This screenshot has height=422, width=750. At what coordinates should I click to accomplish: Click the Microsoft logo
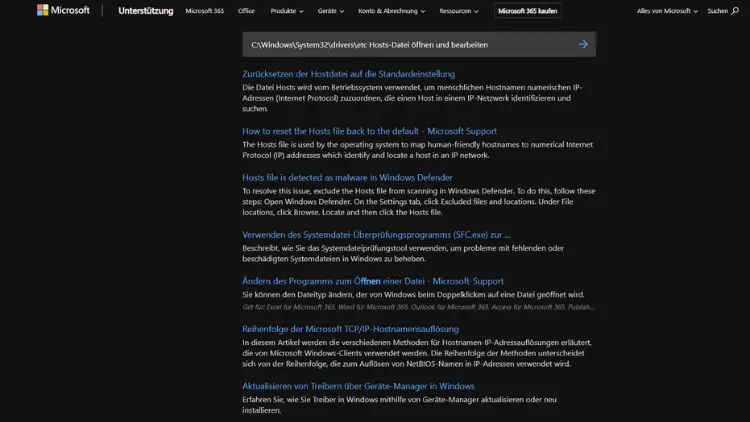click(63, 11)
